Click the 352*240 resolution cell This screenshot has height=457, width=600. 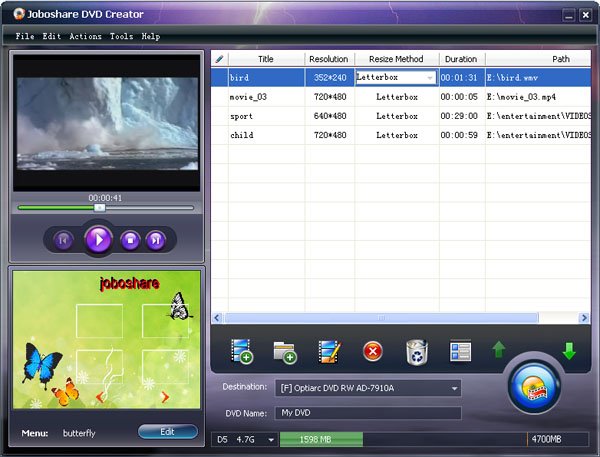330,78
